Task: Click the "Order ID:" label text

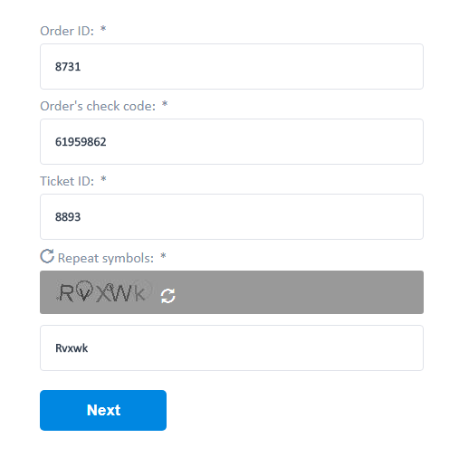Action: click(67, 31)
